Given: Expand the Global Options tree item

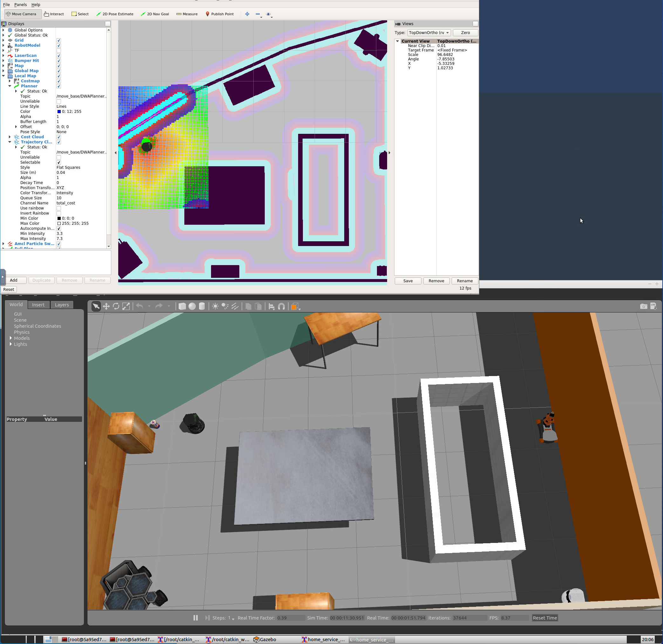Looking at the screenshot, I should [x=3, y=30].
